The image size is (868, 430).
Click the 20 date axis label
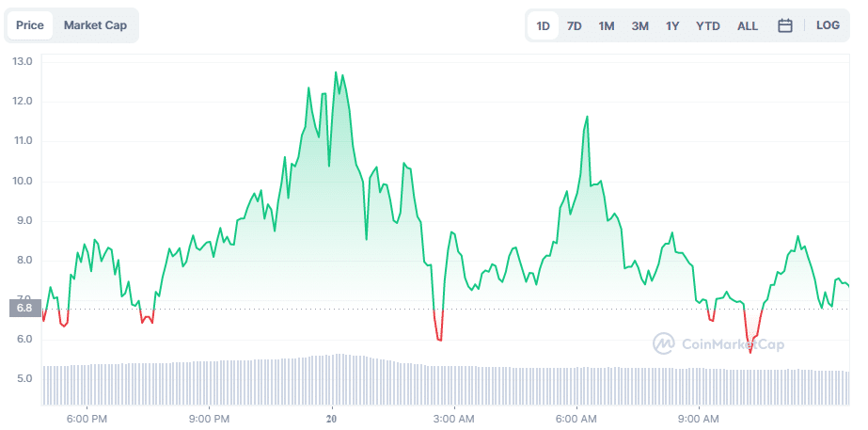pos(332,418)
